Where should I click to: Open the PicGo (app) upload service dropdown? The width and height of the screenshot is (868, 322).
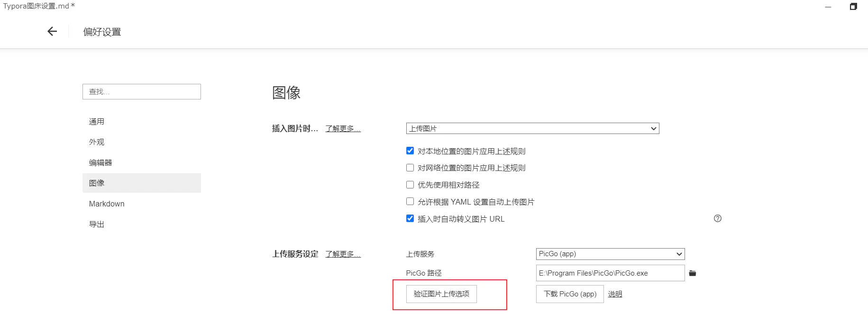[x=610, y=254]
